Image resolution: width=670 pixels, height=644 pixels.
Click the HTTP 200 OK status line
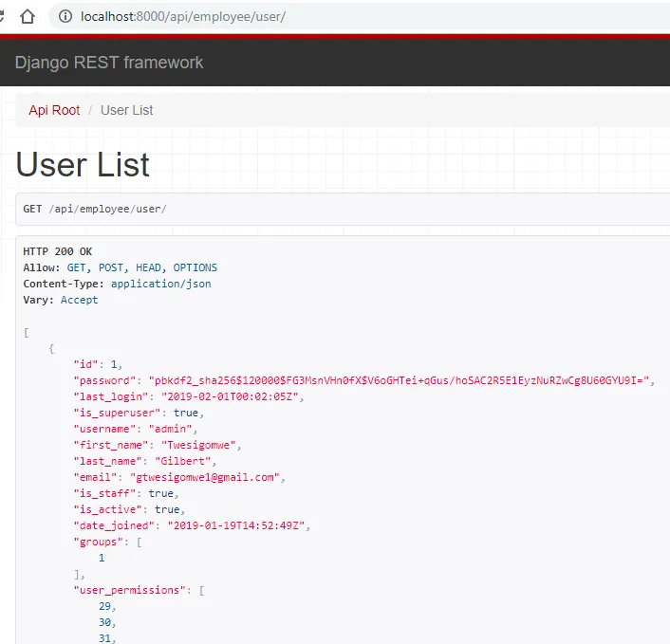tap(58, 251)
